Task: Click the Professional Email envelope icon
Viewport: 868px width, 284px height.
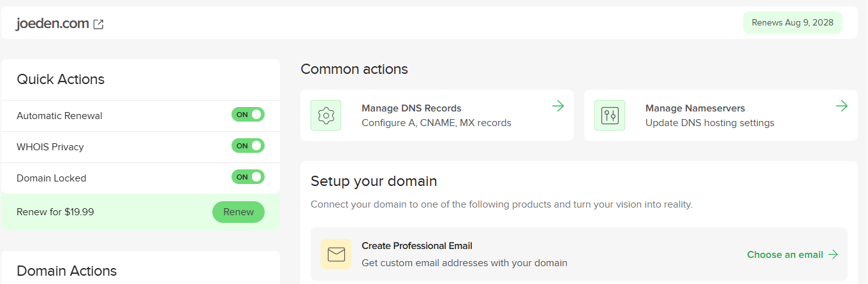Action: (x=336, y=255)
